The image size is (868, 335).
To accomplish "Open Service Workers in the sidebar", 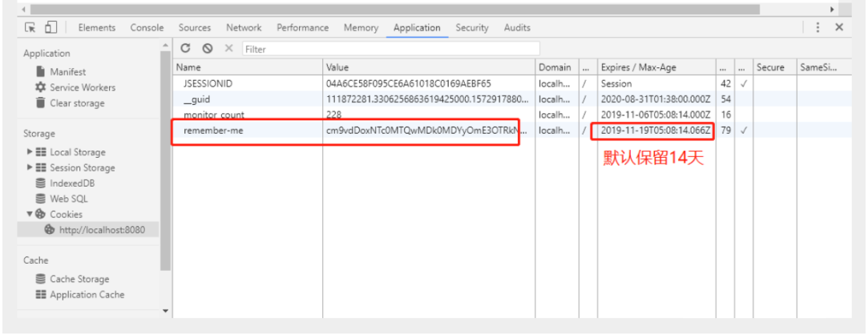I will [x=82, y=87].
